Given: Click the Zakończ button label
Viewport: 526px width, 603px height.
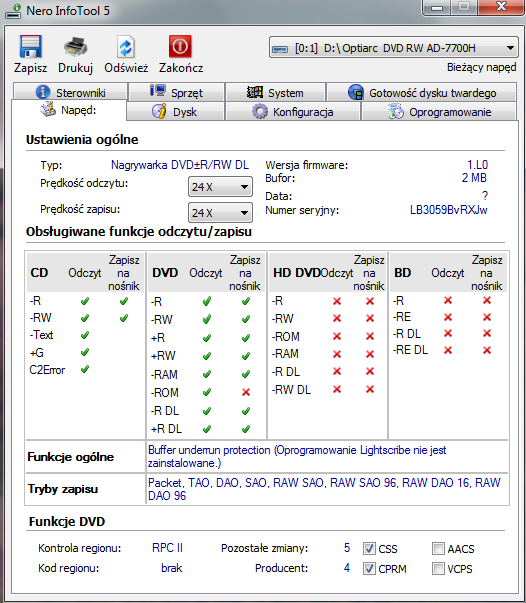Looking at the screenshot, I should tap(181, 68).
